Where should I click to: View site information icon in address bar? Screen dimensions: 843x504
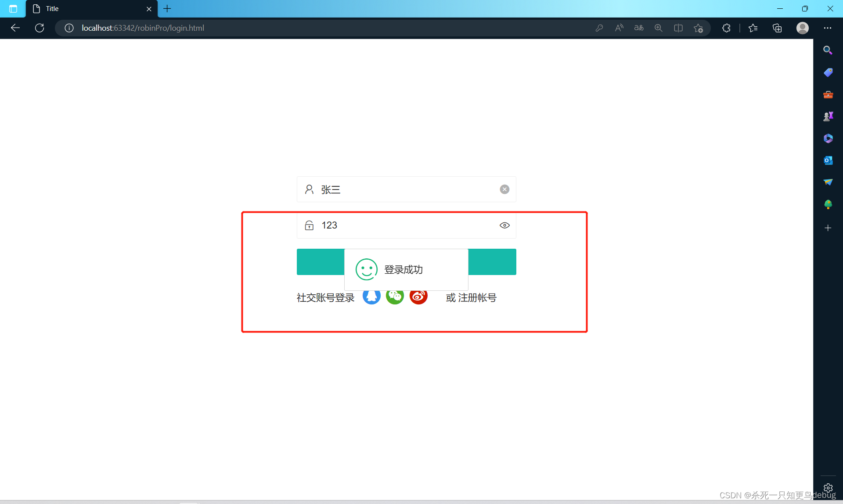click(x=69, y=28)
